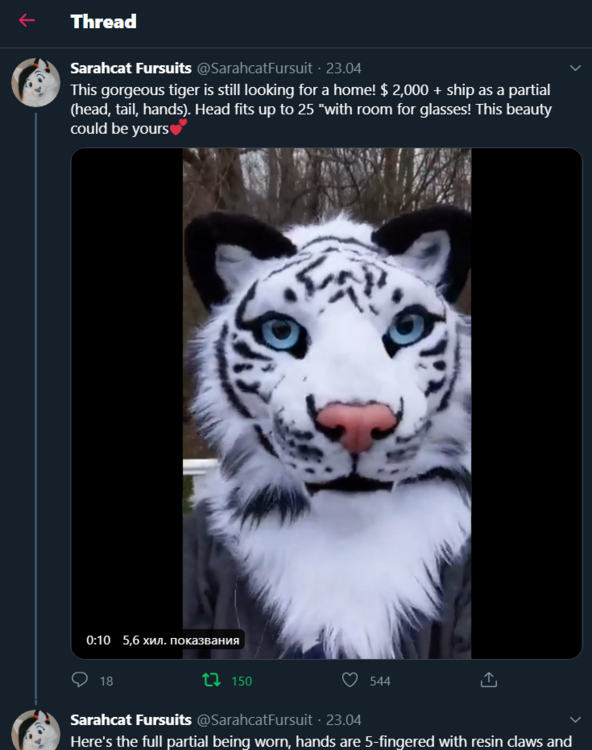Play the white tiger fursuit video
Viewport: 592px width, 750px height.
point(327,403)
